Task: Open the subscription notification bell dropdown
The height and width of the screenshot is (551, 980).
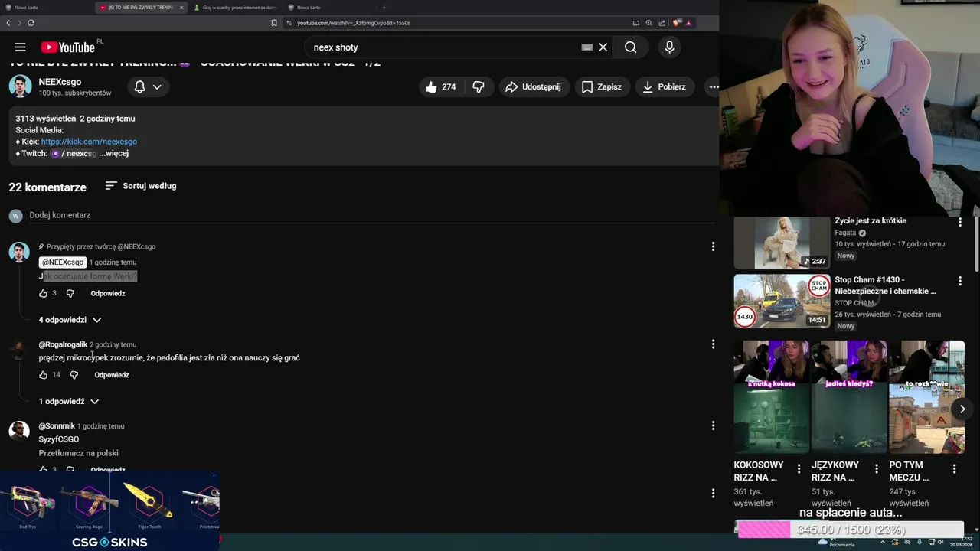Action: [x=148, y=87]
